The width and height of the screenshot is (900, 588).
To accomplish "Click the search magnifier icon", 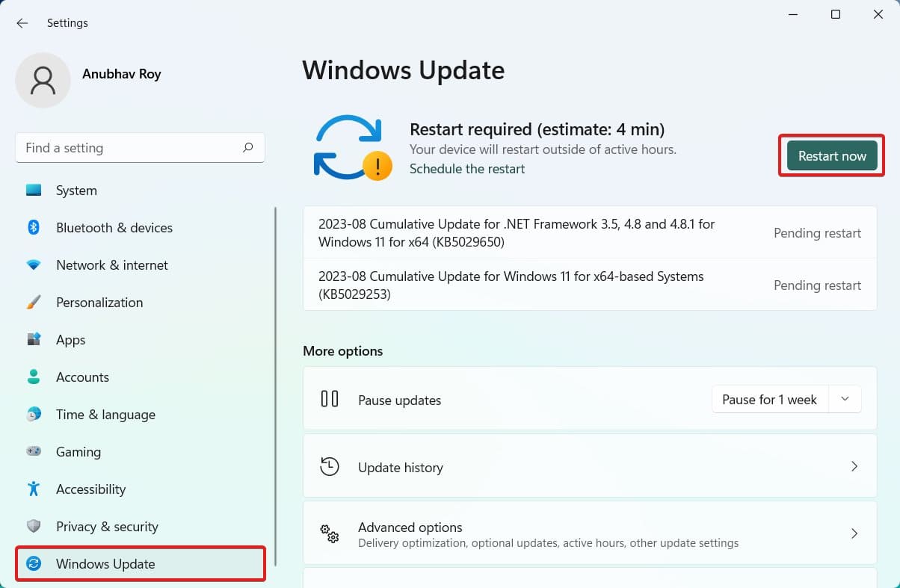I will point(248,148).
